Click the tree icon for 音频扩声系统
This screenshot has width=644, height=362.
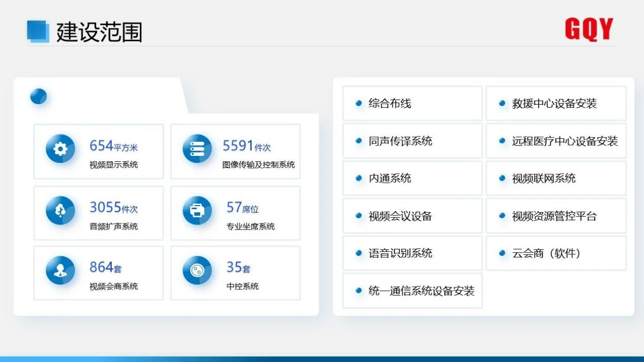pos(60,210)
